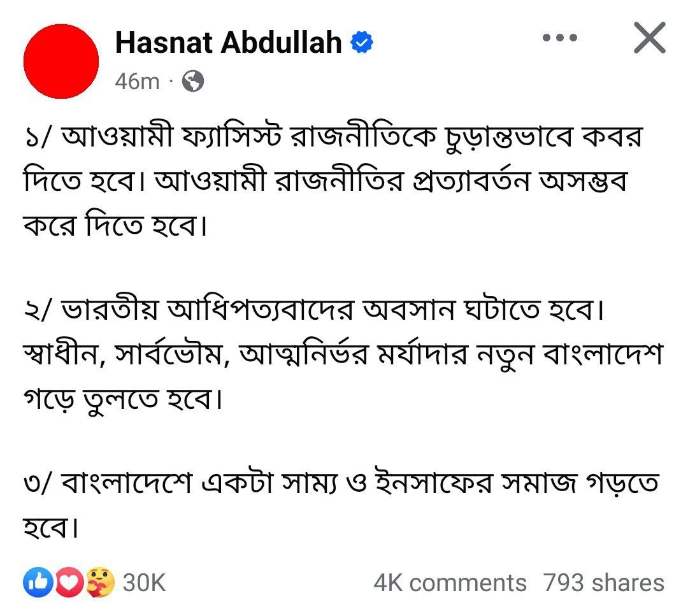
Task: Click the line করে দিতে হবে।
Action: [x=115, y=226]
